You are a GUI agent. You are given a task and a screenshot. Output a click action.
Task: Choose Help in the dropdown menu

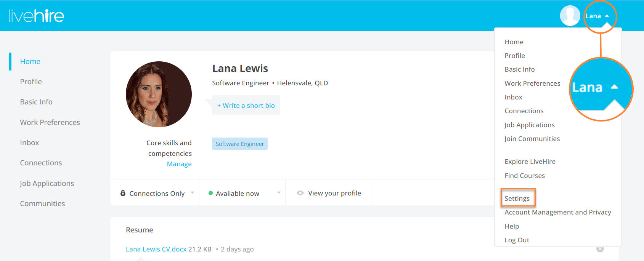click(512, 226)
